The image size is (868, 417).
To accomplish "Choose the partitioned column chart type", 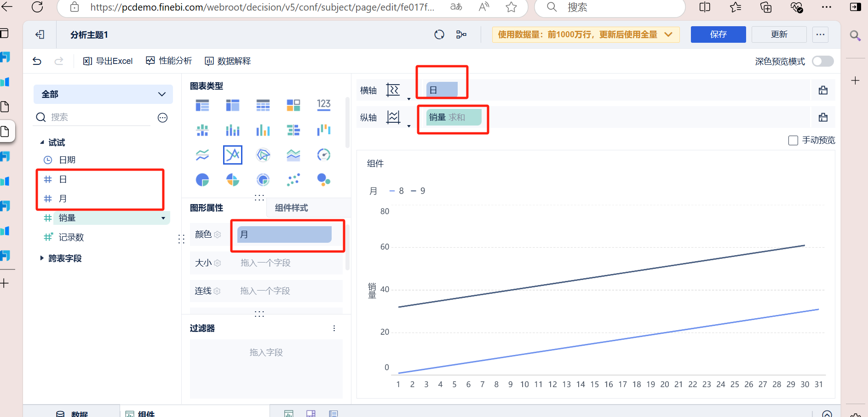I will pyautogui.click(x=202, y=130).
